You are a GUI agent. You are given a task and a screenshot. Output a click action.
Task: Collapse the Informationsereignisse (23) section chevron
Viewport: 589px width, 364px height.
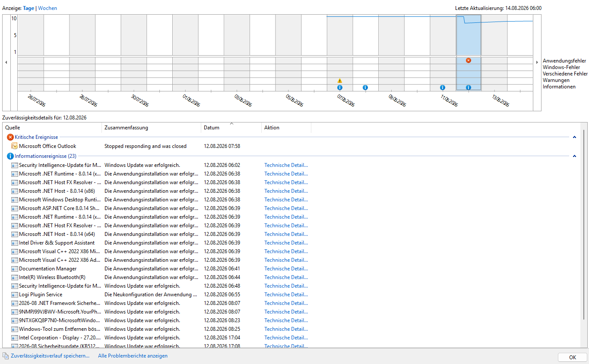pyautogui.click(x=574, y=156)
